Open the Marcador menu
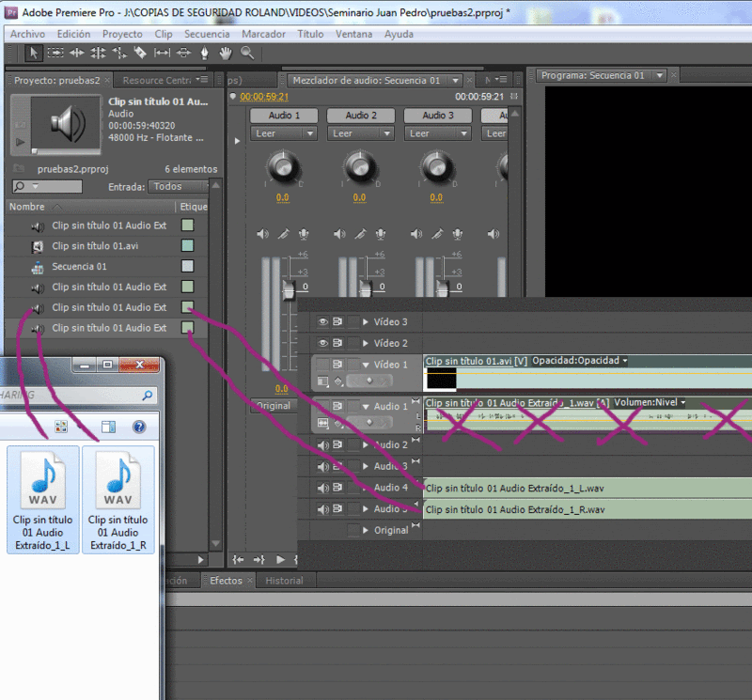752x700 pixels. click(263, 34)
